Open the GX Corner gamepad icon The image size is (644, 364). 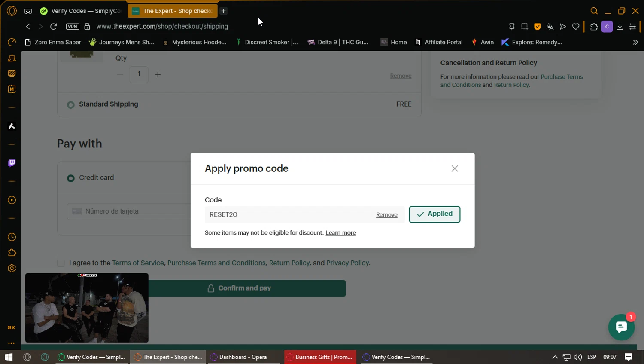click(28, 11)
